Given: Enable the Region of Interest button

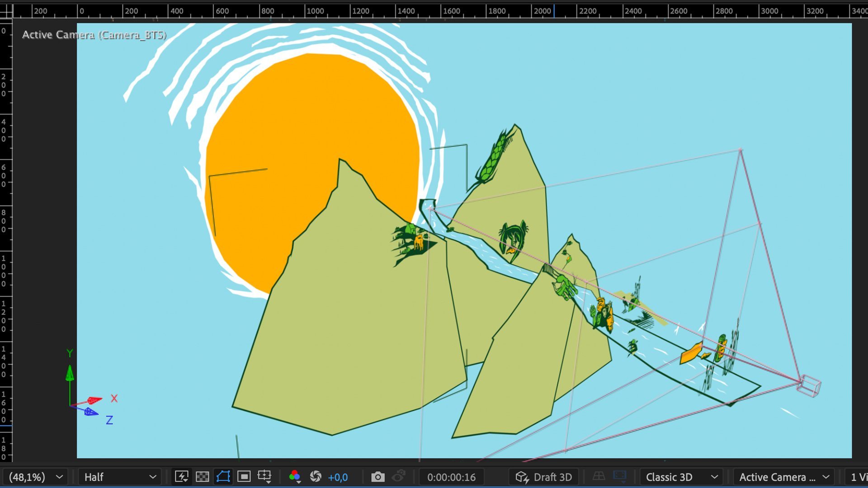Looking at the screenshot, I should 244,477.
